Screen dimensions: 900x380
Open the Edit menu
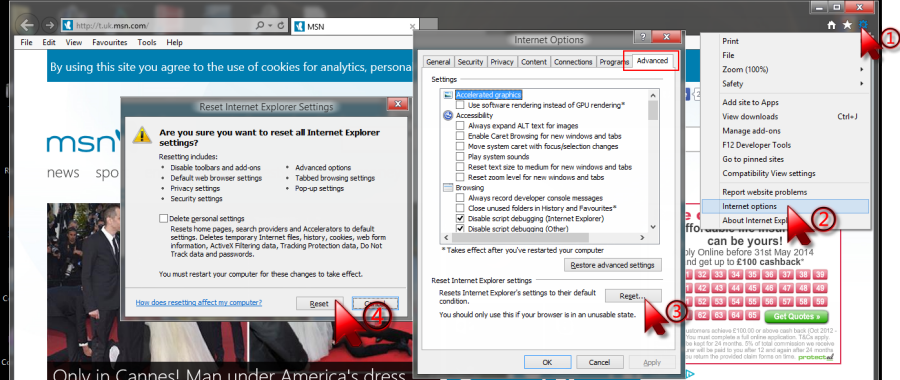49,42
